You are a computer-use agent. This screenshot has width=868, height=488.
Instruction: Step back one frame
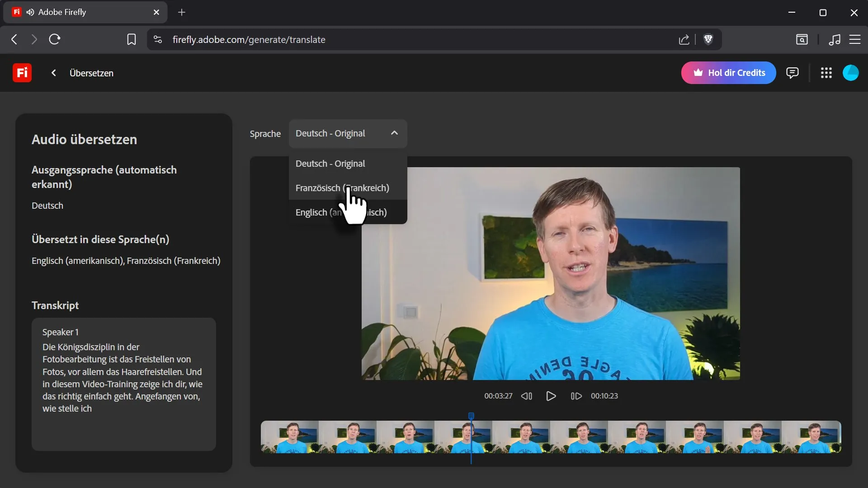(x=527, y=396)
